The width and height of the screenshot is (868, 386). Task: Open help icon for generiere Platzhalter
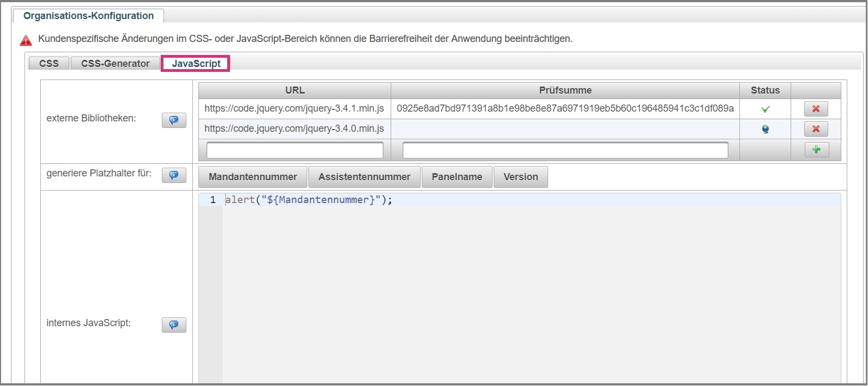174,175
